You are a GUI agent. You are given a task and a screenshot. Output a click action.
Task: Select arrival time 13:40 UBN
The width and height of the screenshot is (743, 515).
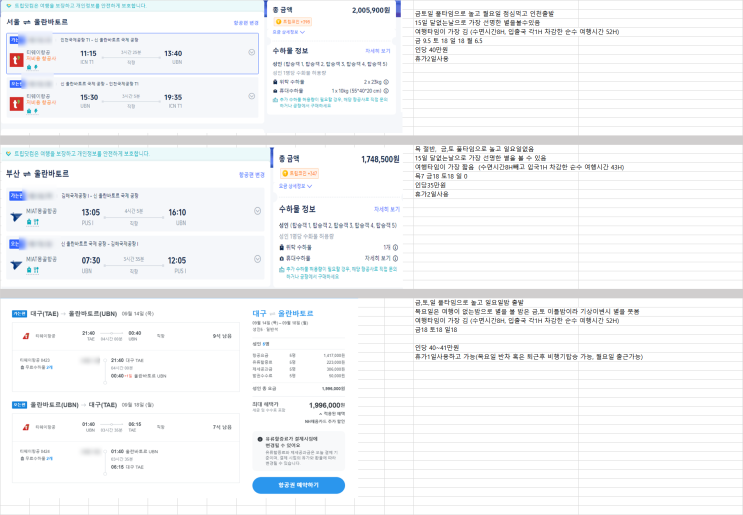tap(173, 56)
